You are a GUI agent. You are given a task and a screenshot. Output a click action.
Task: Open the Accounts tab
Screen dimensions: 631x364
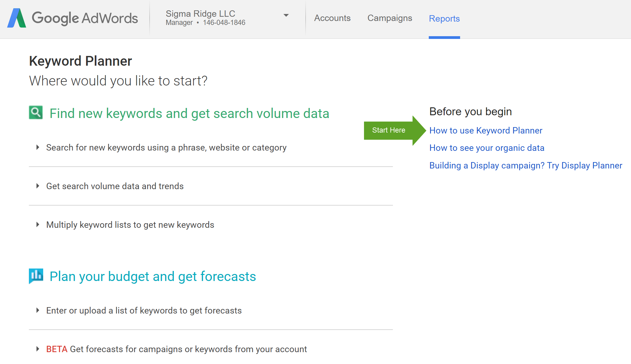pyautogui.click(x=332, y=18)
